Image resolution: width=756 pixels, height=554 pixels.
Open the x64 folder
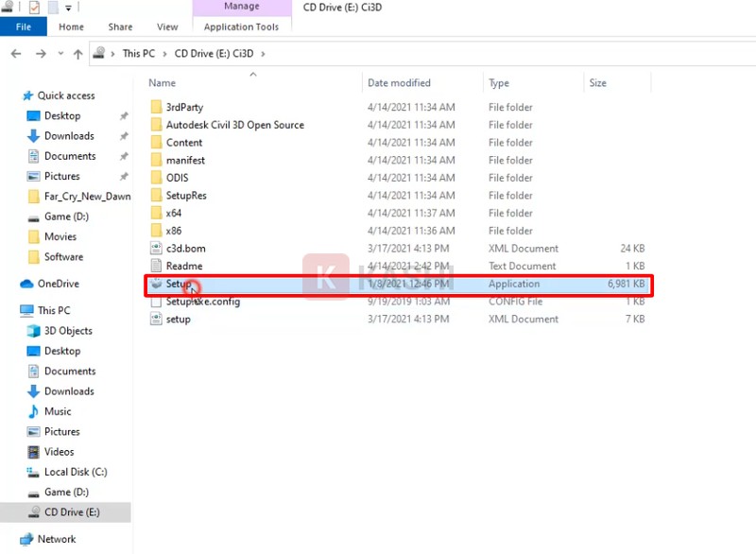click(x=174, y=213)
